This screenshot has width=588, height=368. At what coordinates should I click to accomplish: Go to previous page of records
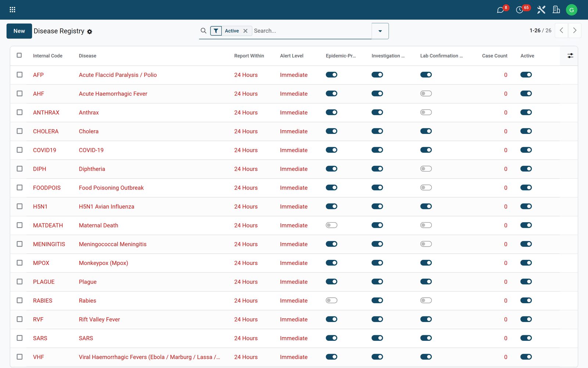[x=561, y=31]
